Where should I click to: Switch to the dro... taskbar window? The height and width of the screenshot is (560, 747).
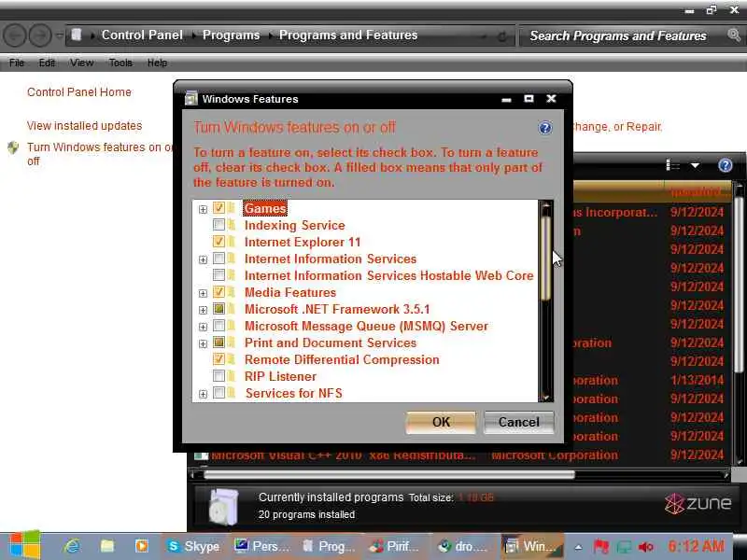click(463, 546)
